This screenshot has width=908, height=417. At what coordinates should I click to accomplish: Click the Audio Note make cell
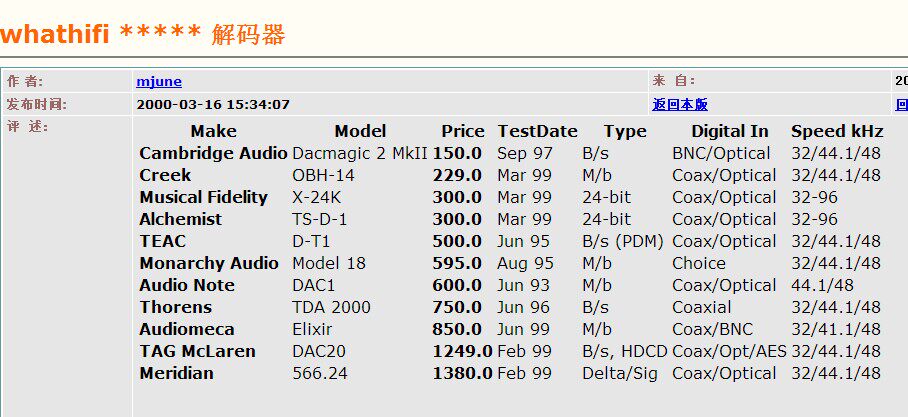click(x=186, y=286)
